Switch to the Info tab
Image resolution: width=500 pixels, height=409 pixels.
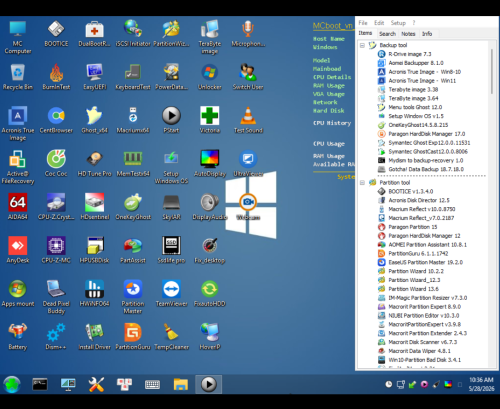(427, 34)
